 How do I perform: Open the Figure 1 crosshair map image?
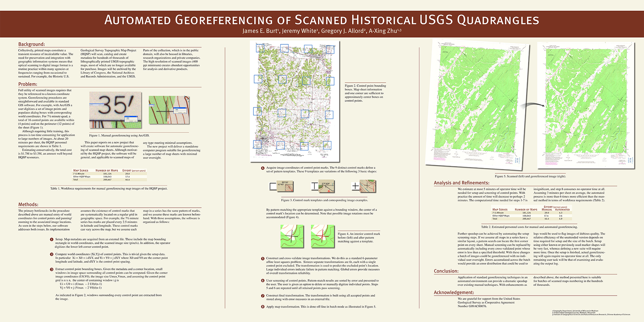tap(169, 110)
